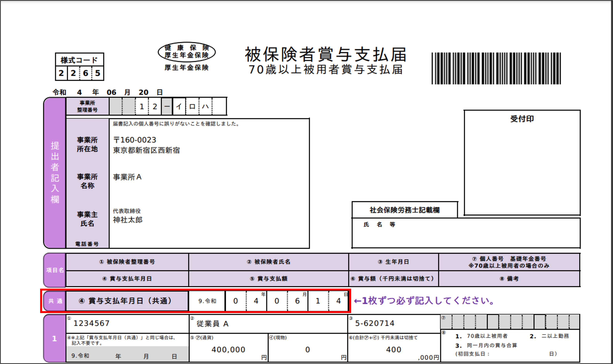
Task: Click the 受付印 stamp box
Action: pos(522,163)
